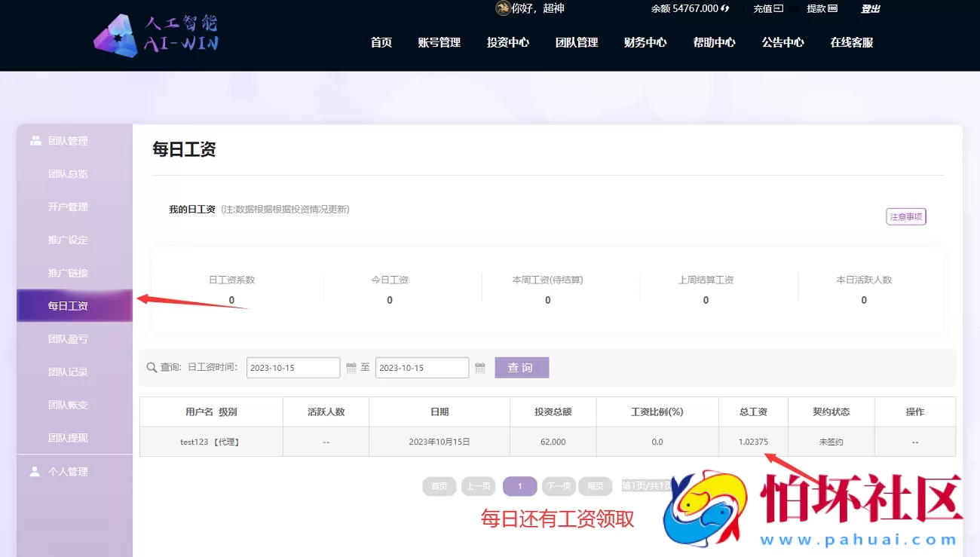Select 在线客服 from the top navigation
Screen dimensions: 980x557
851,43
